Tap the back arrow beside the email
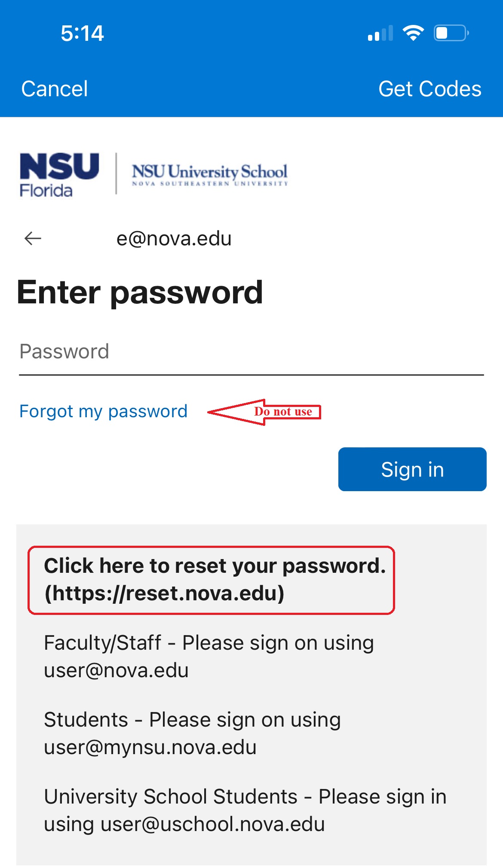Screen dimensions: 503x868 click(33, 238)
